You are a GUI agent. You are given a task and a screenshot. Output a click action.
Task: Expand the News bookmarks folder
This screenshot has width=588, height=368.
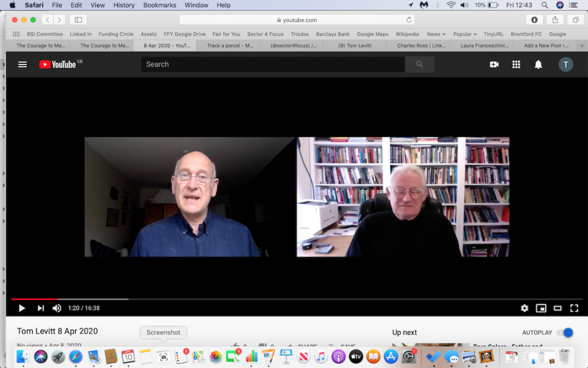(x=436, y=34)
